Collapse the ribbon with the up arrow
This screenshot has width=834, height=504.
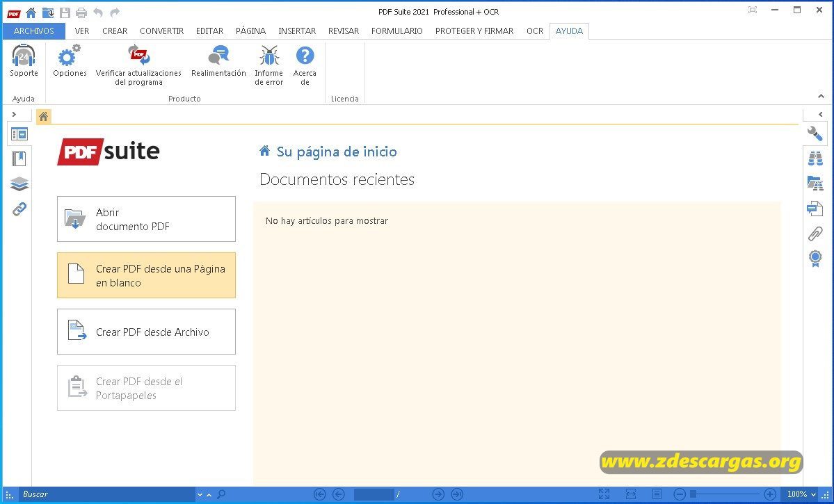[821, 97]
